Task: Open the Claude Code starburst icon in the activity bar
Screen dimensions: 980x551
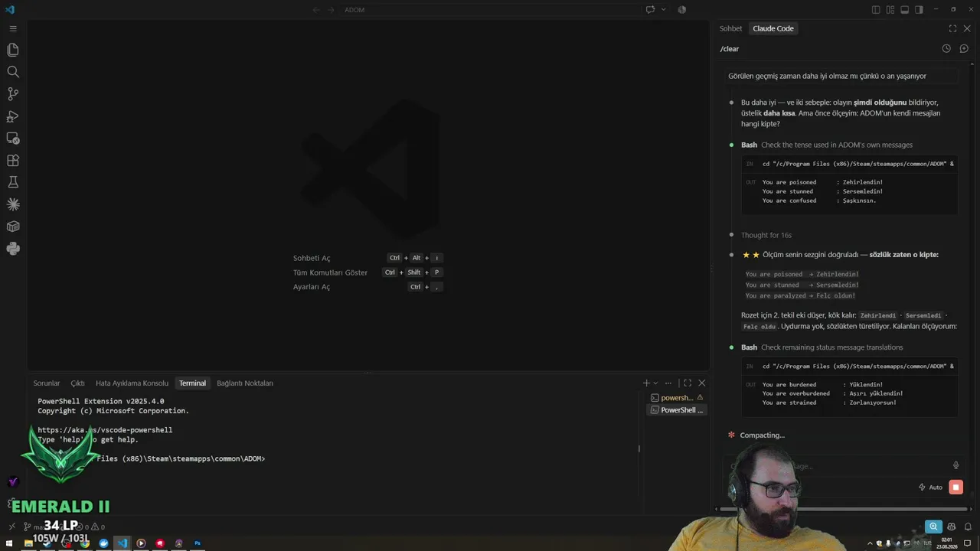Action: pyautogui.click(x=13, y=204)
